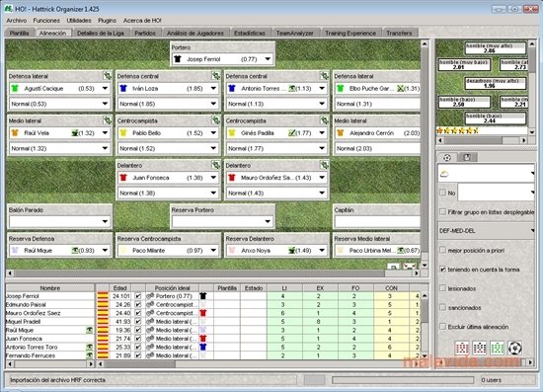Click the soccer ball icon below Excluir última alineación
Viewport: 543px width, 392px height.
pyautogui.click(x=514, y=348)
